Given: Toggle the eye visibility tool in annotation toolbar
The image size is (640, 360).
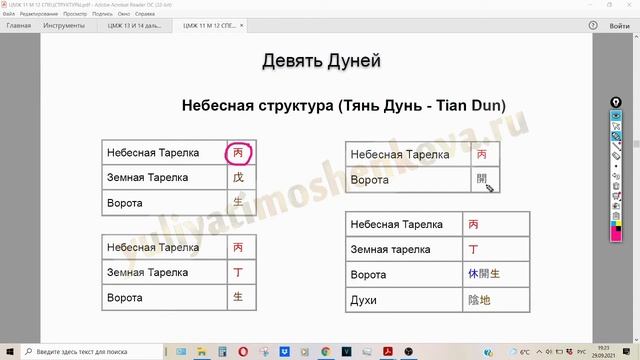Looking at the screenshot, I should click(616, 116).
